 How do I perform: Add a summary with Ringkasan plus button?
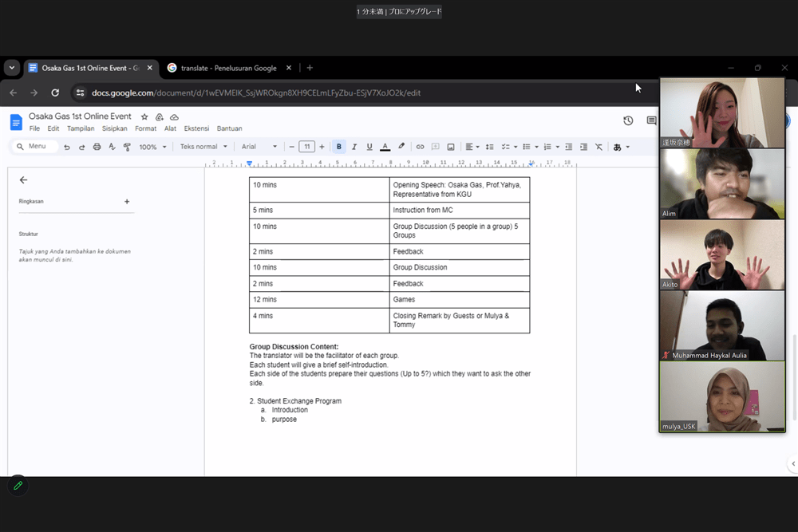coord(127,202)
